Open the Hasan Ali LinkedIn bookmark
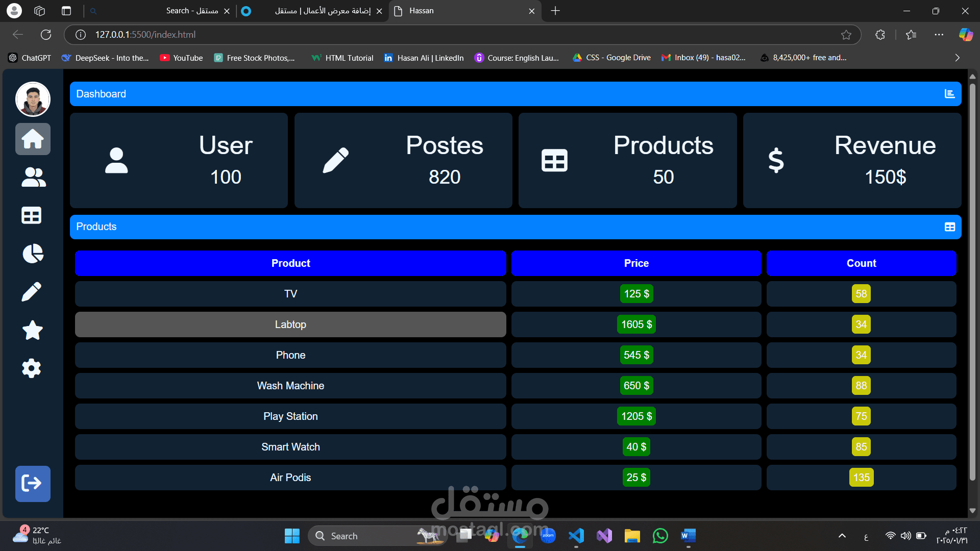This screenshot has width=980, height=551. 424,58
